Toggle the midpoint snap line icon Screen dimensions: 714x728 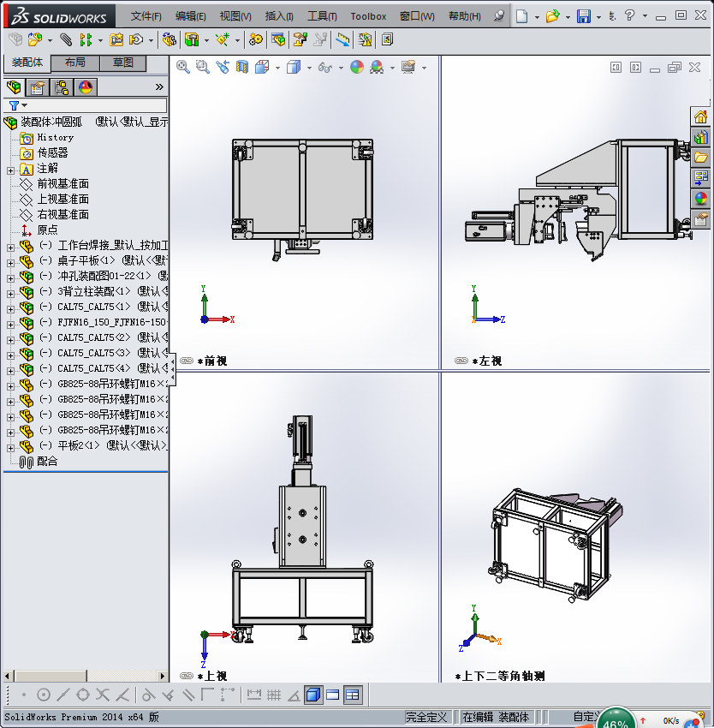point(62,695)
